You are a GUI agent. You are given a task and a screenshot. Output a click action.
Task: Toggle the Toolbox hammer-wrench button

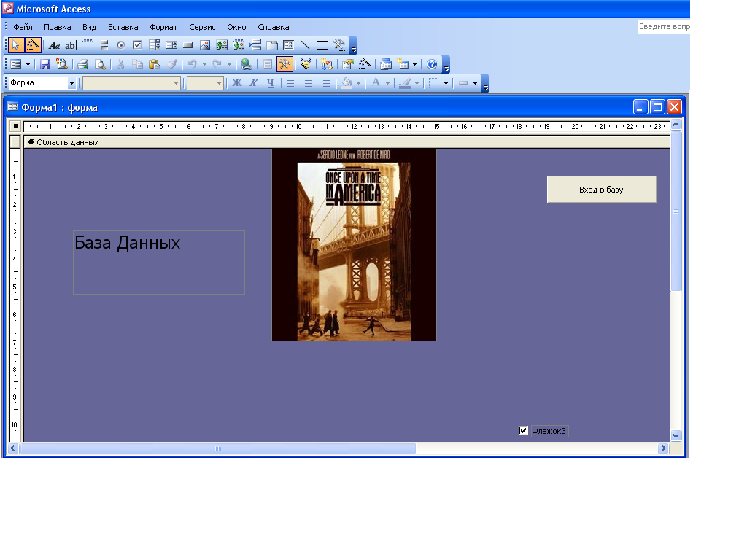(x=285, y=64)
